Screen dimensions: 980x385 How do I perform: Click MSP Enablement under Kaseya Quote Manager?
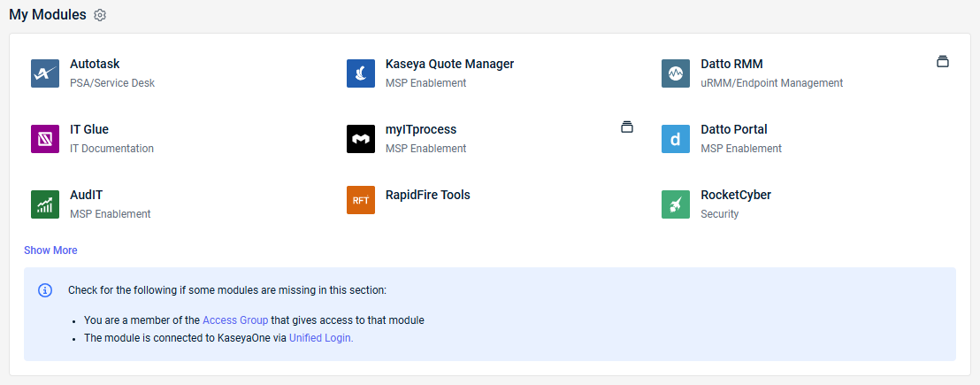point(426,83)
